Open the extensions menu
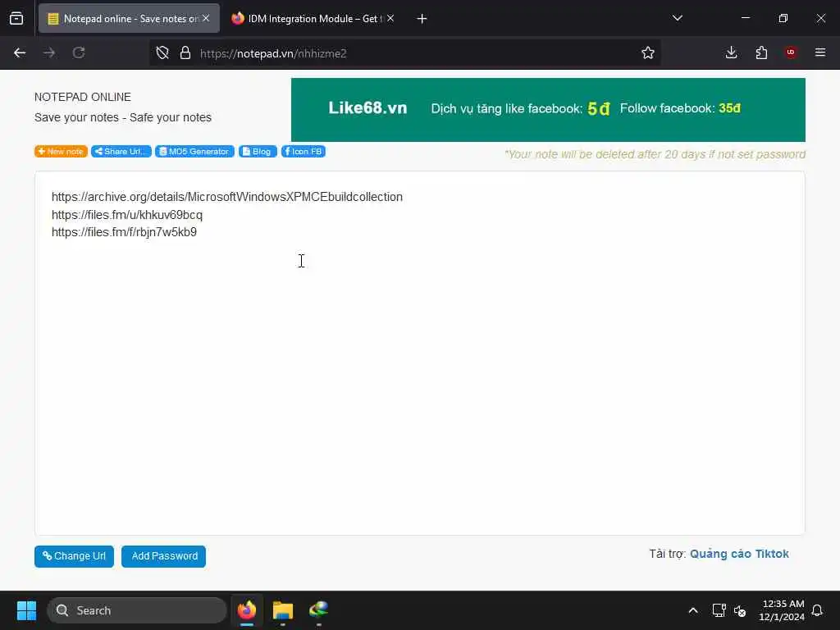This screenshot has height=630, width=840. click(761, 53)
